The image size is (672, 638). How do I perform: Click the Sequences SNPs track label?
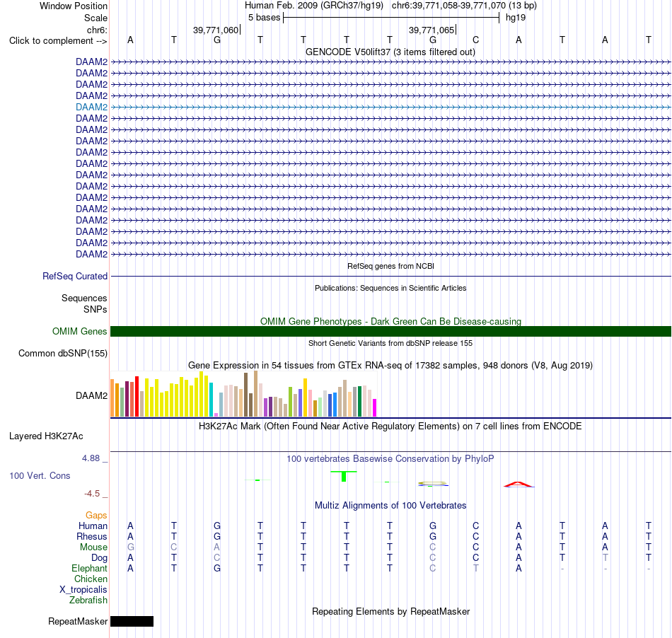pos(84,303)
